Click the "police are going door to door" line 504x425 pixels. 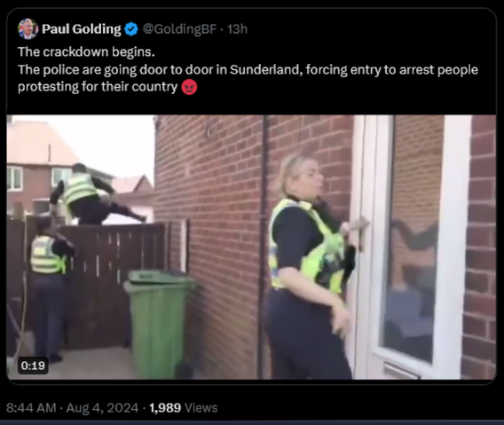tap(248, 69)
